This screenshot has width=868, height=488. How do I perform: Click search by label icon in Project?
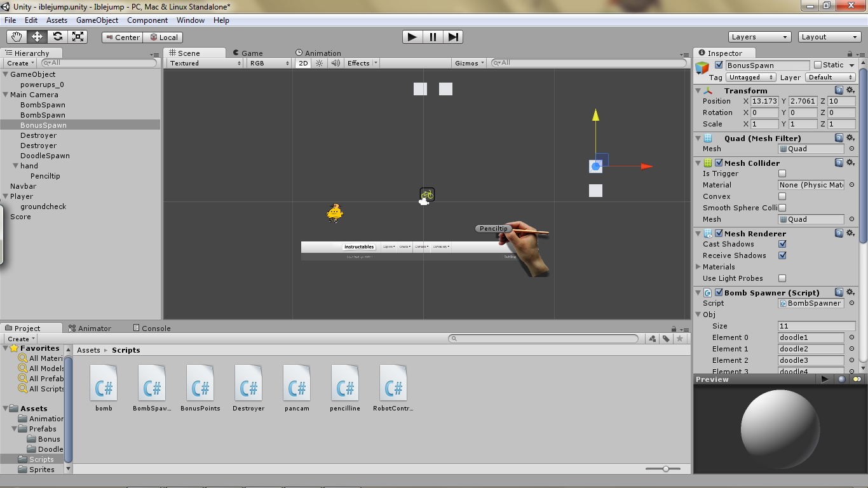pyautogui.click(x=666, y=339)
